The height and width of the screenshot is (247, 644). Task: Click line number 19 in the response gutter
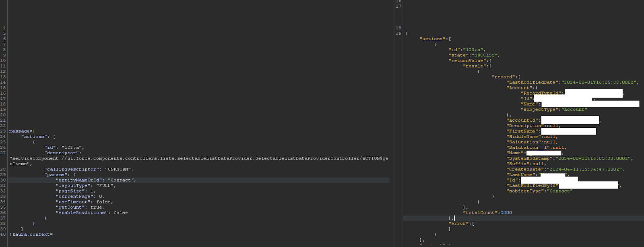[x=398, y=33]
